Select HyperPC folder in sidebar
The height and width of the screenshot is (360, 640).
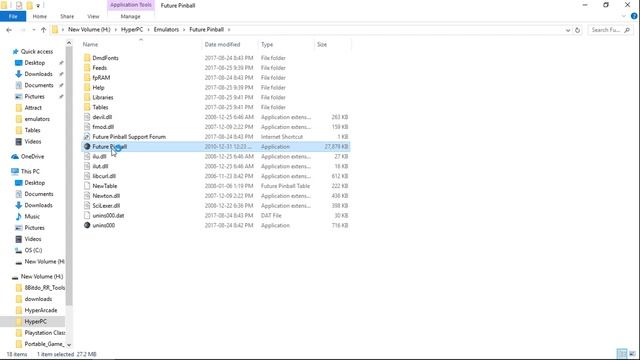pos(36,322)
